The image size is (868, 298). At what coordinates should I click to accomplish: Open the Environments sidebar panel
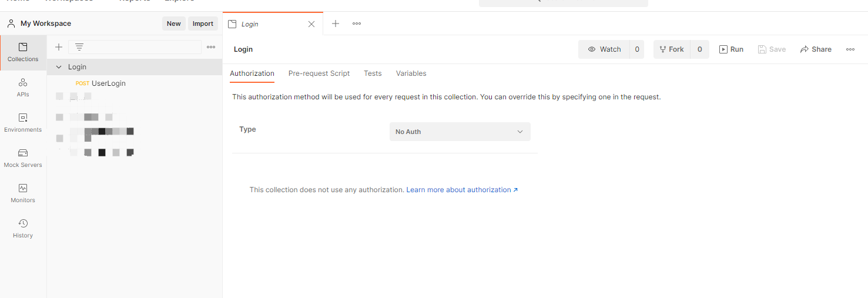23,123
